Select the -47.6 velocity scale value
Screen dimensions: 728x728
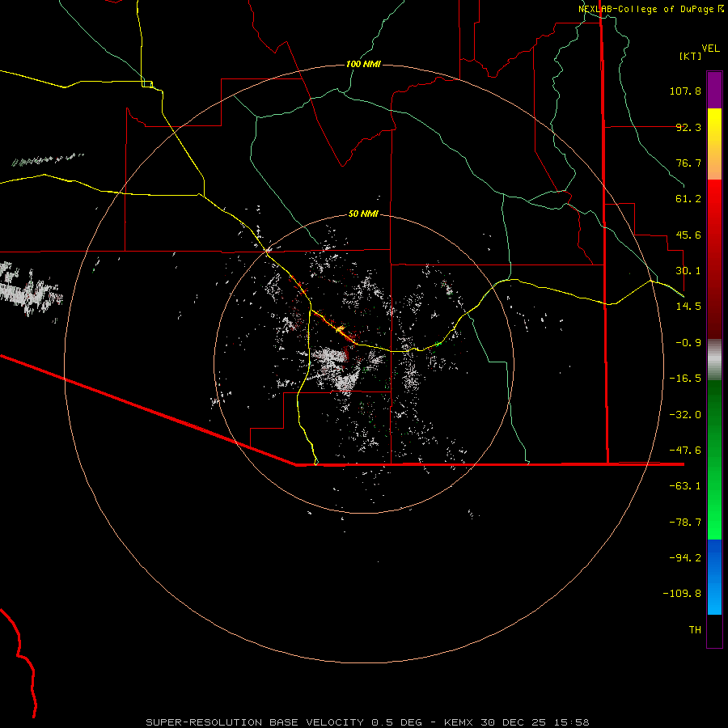click(x=685, y=451)
